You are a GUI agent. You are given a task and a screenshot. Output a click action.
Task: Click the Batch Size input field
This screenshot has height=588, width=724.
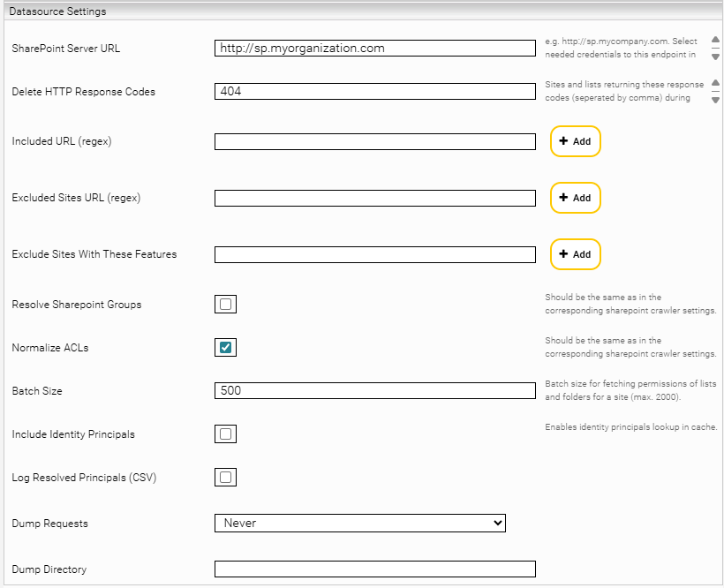pyautogui.click(x=374, y=391)
